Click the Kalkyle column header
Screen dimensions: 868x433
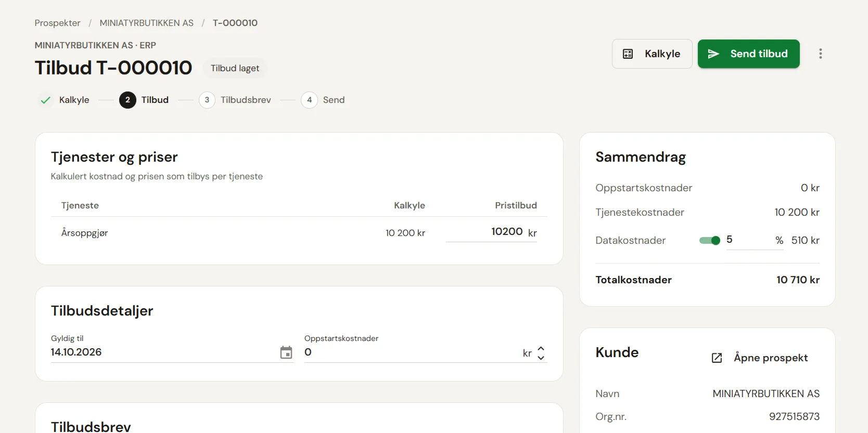pyautogui.click(x=410, y=205)
